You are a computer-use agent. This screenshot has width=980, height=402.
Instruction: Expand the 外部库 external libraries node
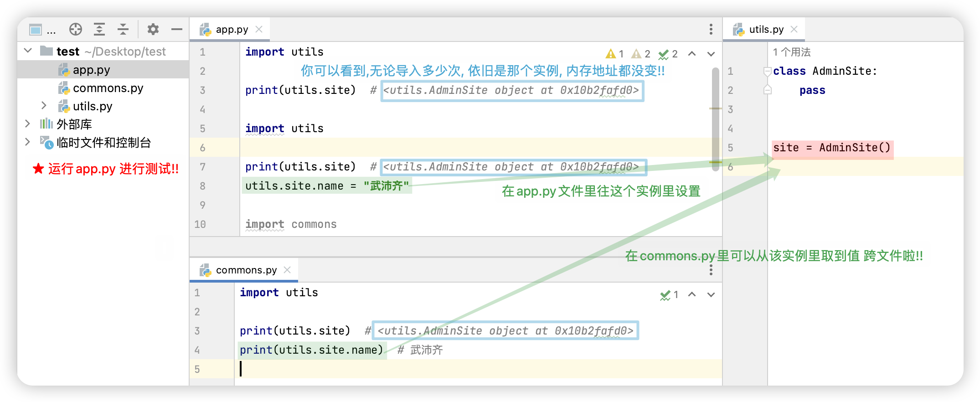pos(28,124)
